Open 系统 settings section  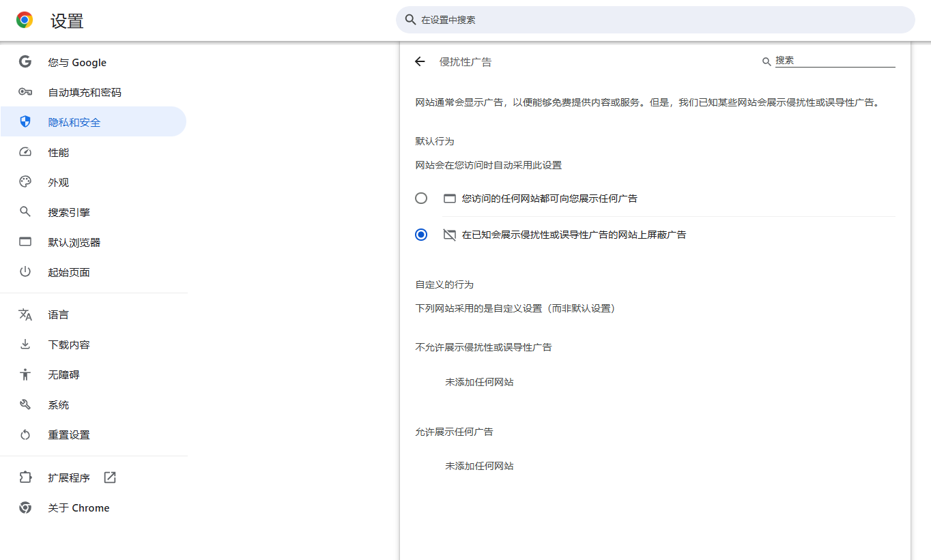(94, 404)
